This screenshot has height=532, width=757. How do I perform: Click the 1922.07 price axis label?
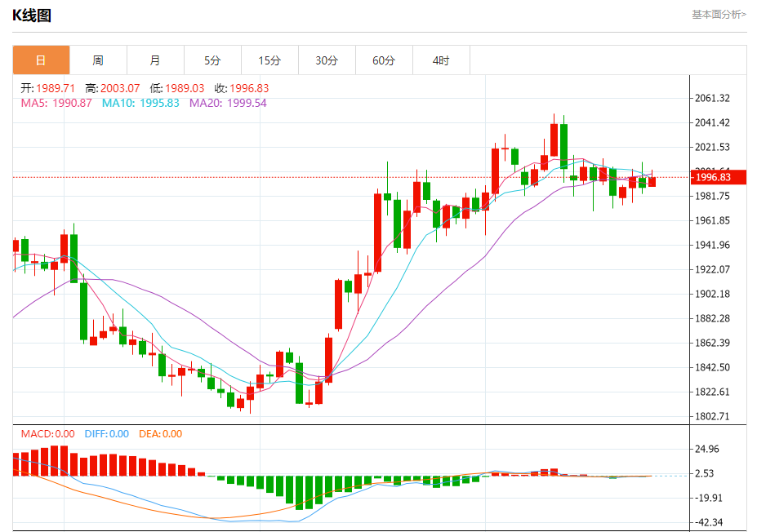coord(712,269)
